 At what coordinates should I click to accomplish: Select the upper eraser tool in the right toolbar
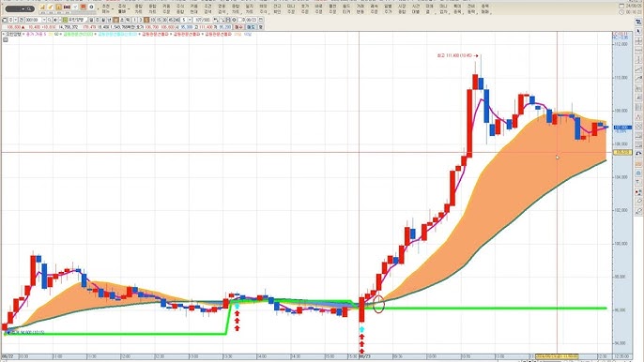[638, 201]
